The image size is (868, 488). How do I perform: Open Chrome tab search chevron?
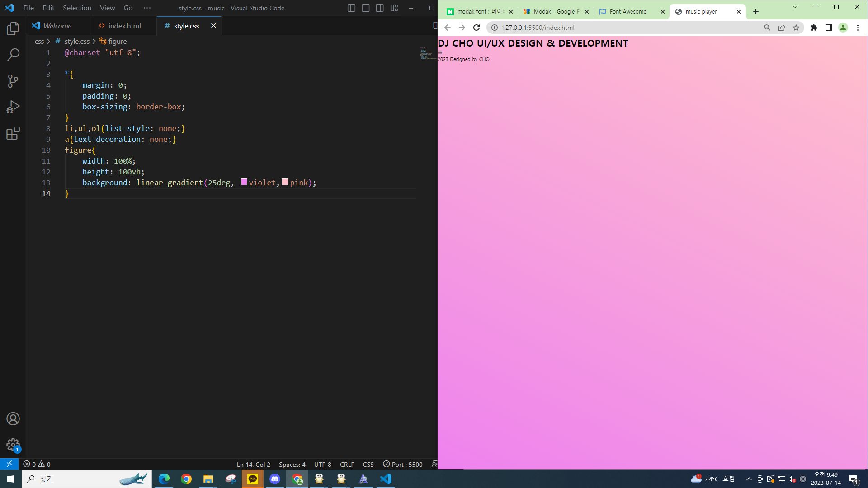click(794, 7)
